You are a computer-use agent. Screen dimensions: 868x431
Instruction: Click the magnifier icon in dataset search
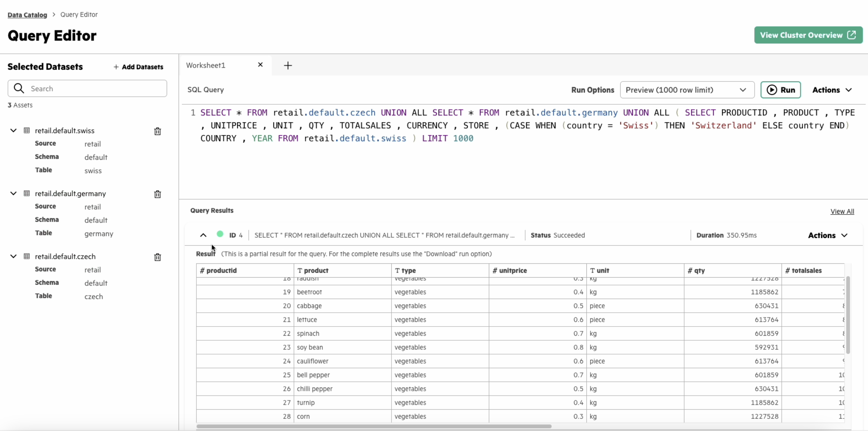click(19, 88)
